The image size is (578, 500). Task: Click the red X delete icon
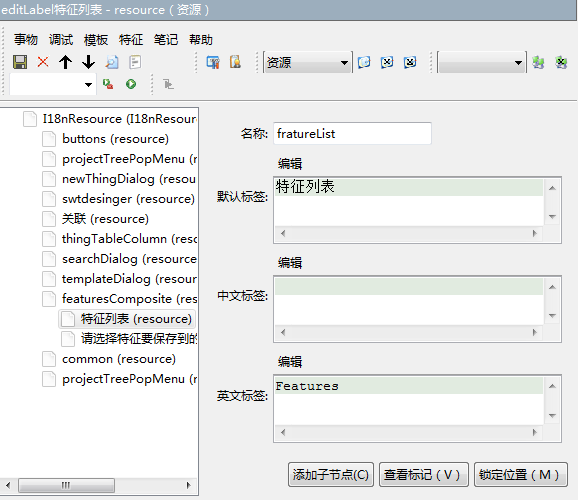pos(43,62)
